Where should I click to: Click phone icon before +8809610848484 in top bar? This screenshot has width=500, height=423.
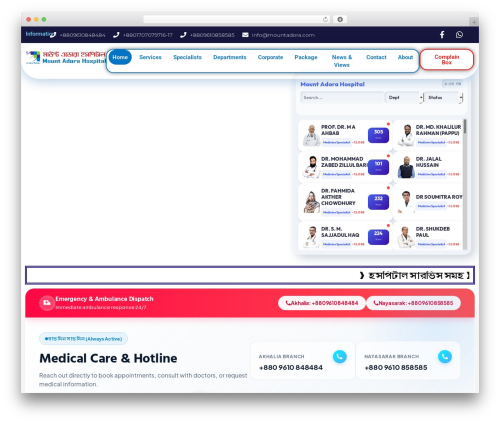(53, 35)
